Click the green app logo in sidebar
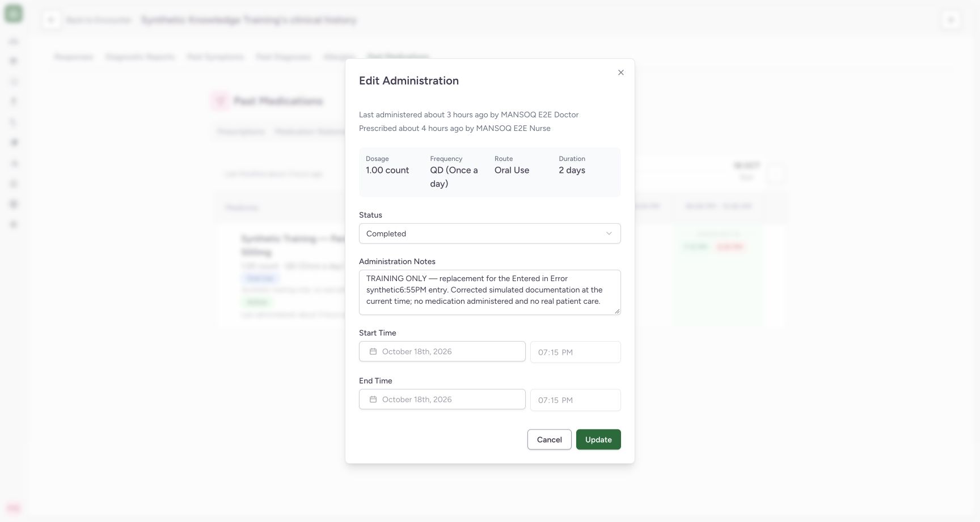980x522 pixels. coord(14,14)
